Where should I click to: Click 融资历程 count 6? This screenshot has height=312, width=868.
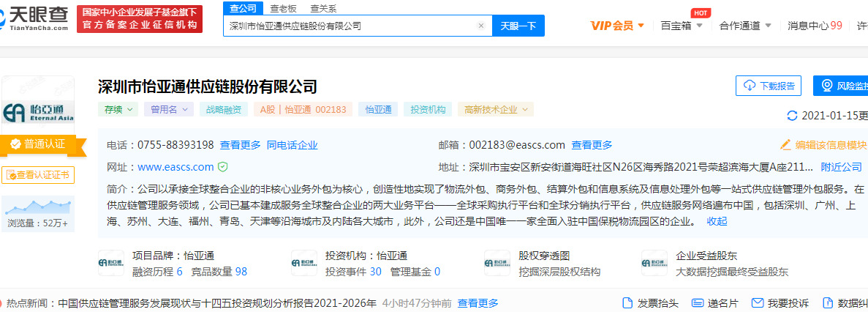click(x=158, y=272)
